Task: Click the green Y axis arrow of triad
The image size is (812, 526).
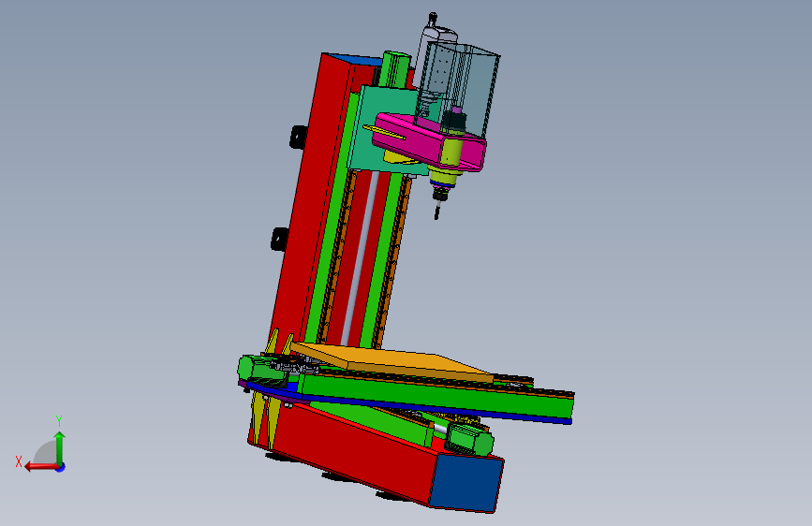Action: click(60, 447)
